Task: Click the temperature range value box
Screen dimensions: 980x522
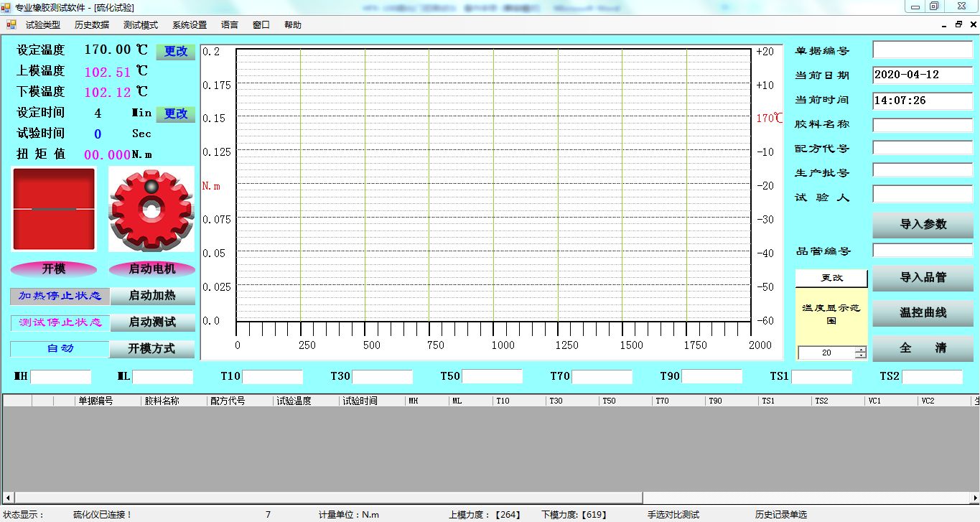Action: (x=826, y=353)
